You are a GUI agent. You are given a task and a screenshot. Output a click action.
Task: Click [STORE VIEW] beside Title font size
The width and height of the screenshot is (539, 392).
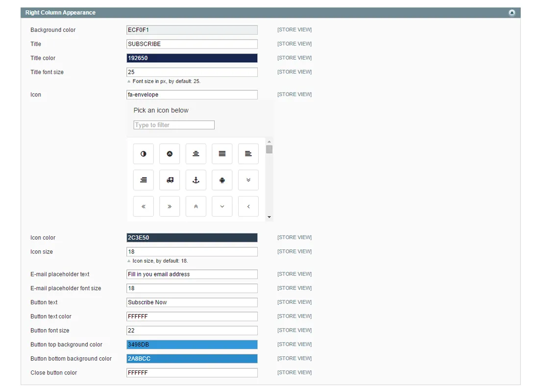(294, 72)
